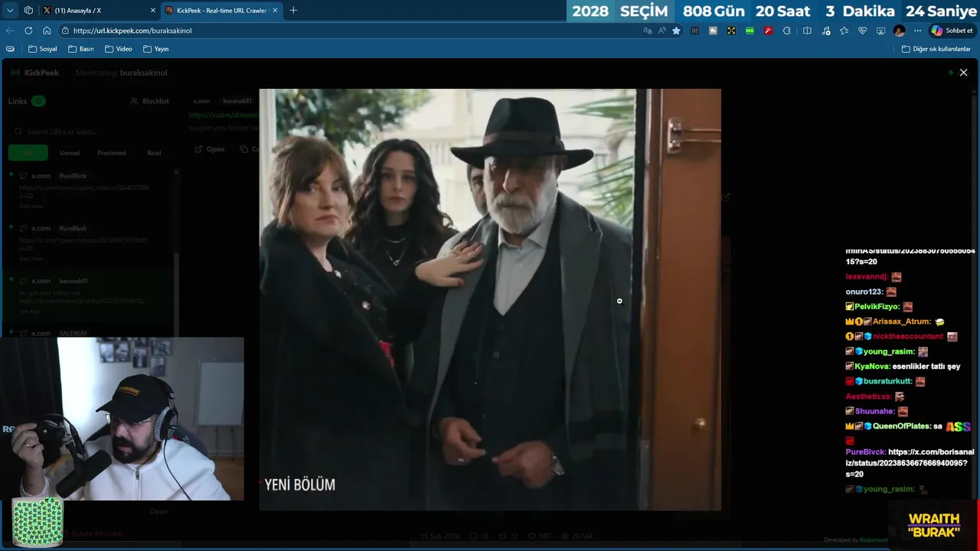Click username QueenOfPlates in chat
This screenshot has width=980, height=551.
click(x=902, y=426)
